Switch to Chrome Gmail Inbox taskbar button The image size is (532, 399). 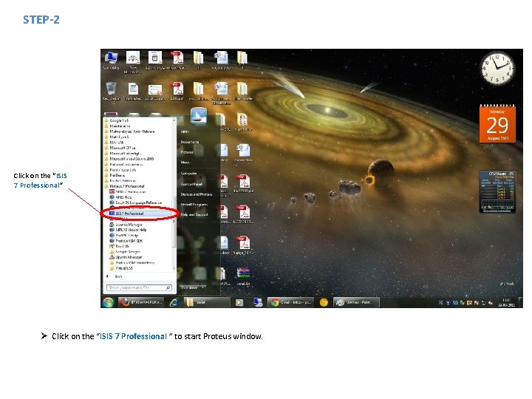coord(291,302)
